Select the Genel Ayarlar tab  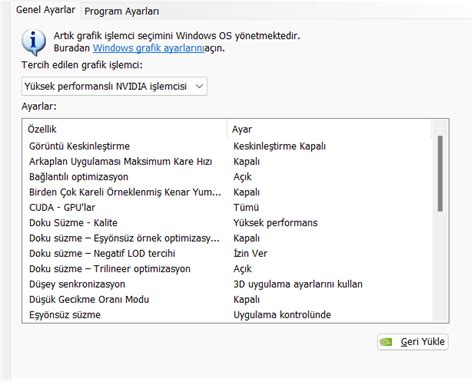point(46,10)
